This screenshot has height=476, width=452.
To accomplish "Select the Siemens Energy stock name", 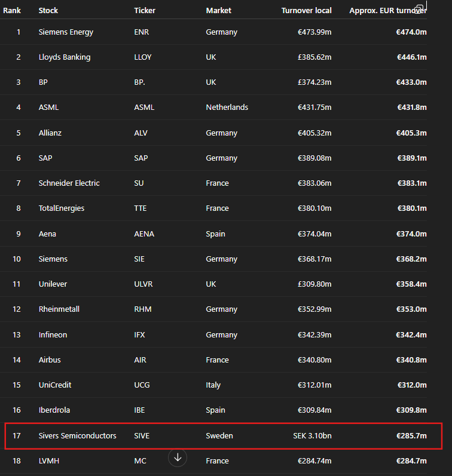I will pyautogui.click(x=66, y=32).
